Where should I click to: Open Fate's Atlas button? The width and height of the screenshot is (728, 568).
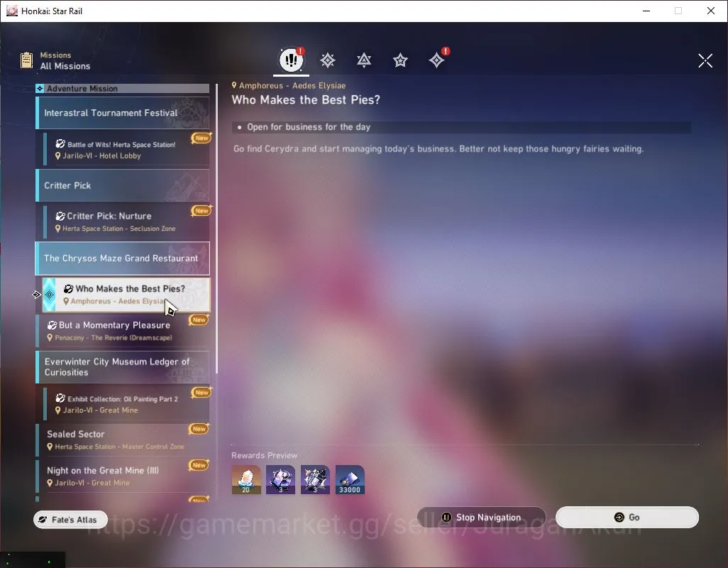pos(70,519)
